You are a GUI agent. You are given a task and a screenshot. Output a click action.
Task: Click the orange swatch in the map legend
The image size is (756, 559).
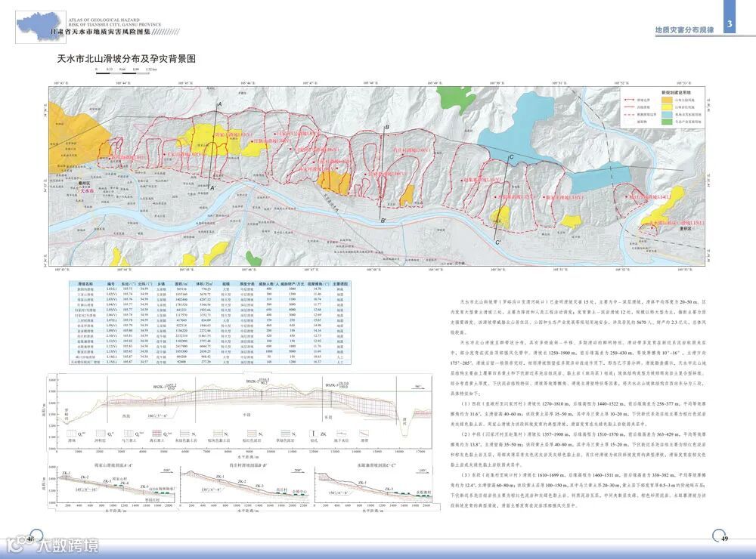tap(667, 100)
